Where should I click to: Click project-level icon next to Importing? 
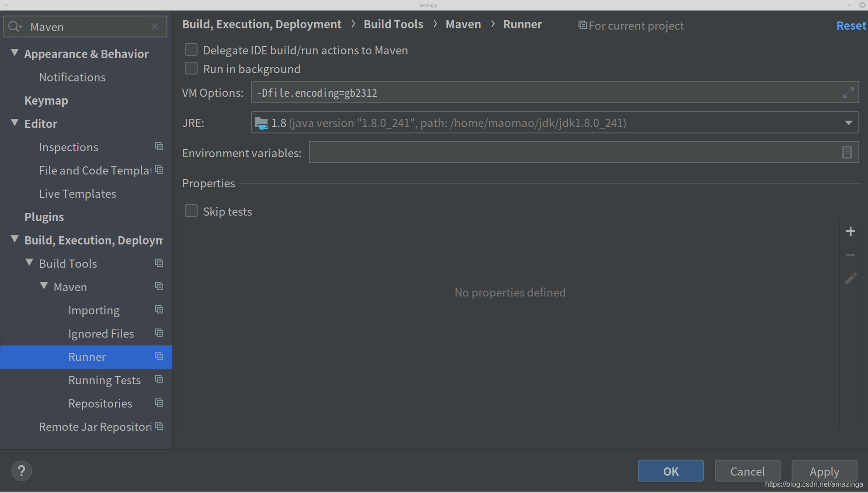159,309
